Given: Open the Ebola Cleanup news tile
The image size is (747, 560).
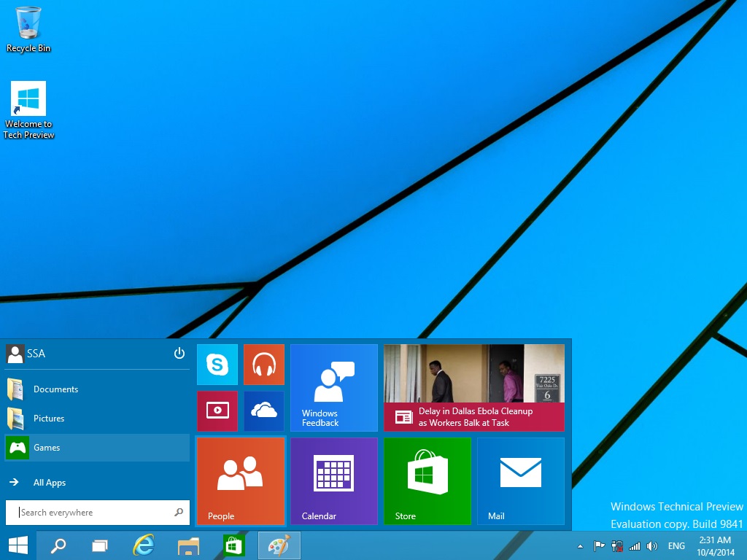Looking at the screenshot, I should click(474, 388).
